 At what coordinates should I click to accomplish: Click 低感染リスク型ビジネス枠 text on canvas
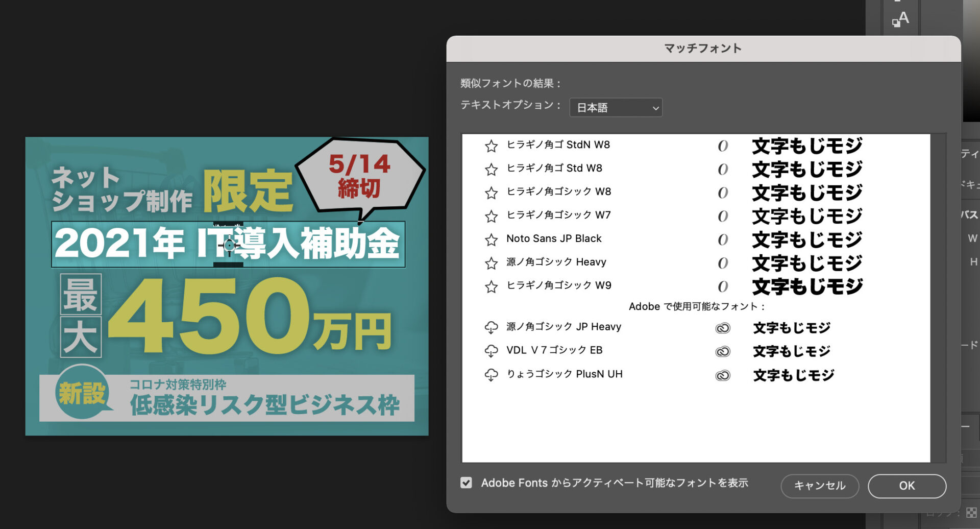click(265, 405)
